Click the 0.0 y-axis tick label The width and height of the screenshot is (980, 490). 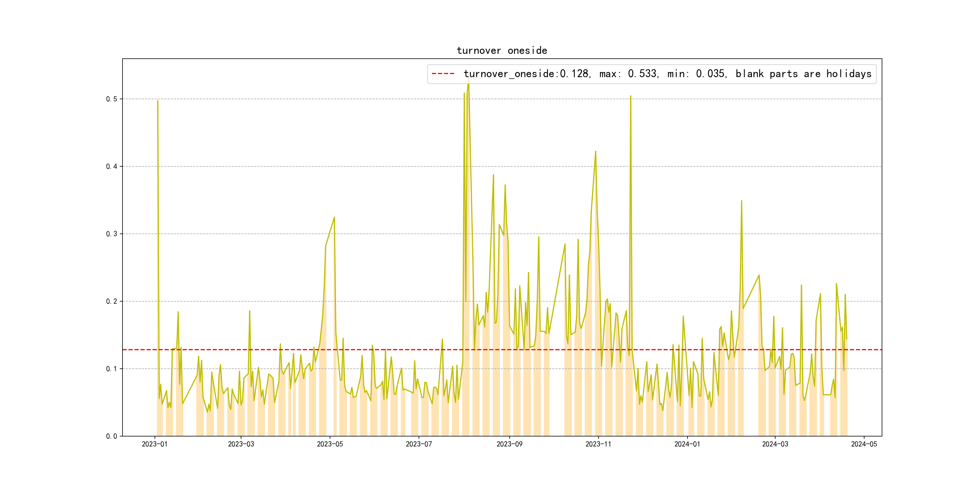point(112,436)
